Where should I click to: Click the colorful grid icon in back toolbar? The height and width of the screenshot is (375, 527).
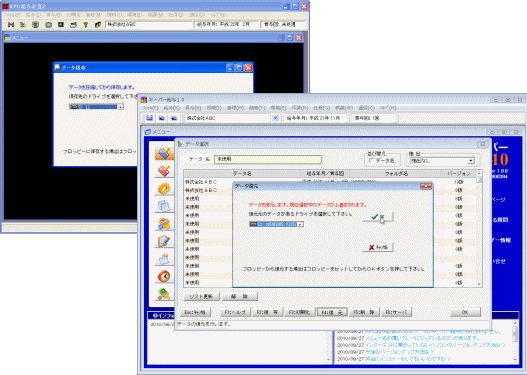point(61,25)
